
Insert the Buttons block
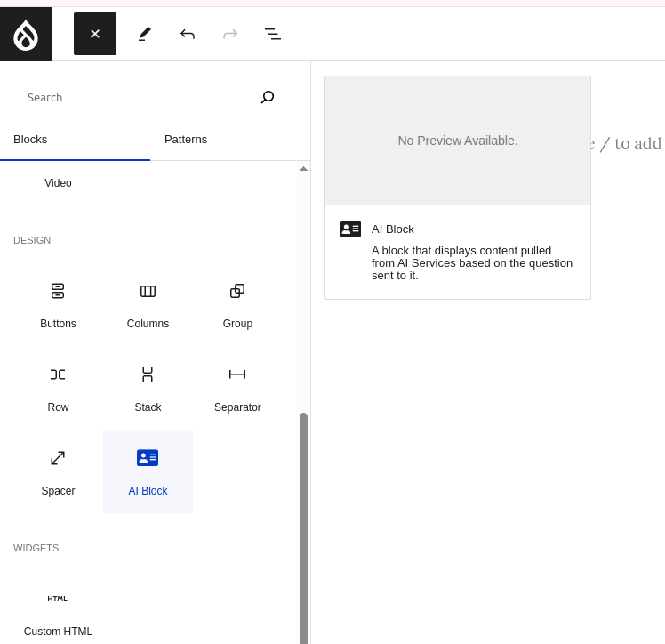point(58,304)
